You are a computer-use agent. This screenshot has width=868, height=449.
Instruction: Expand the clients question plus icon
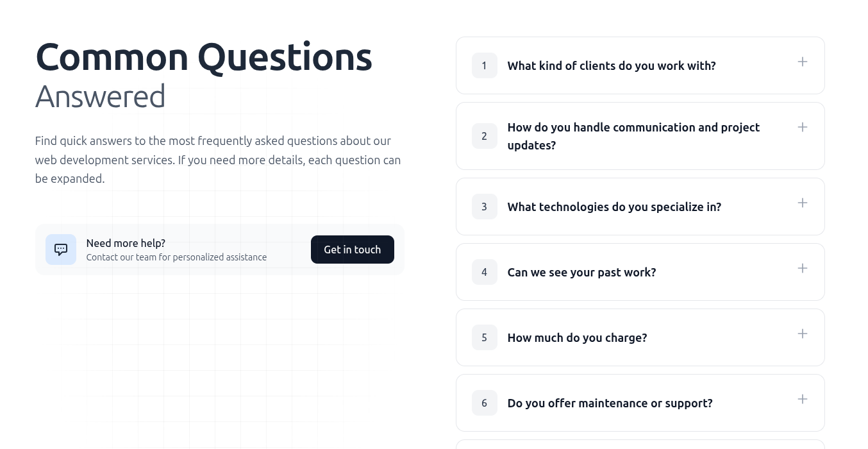(802, 62)
